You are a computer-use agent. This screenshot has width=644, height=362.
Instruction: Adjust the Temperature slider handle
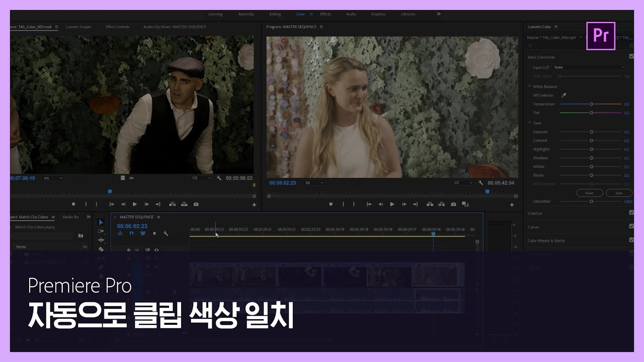591,104
